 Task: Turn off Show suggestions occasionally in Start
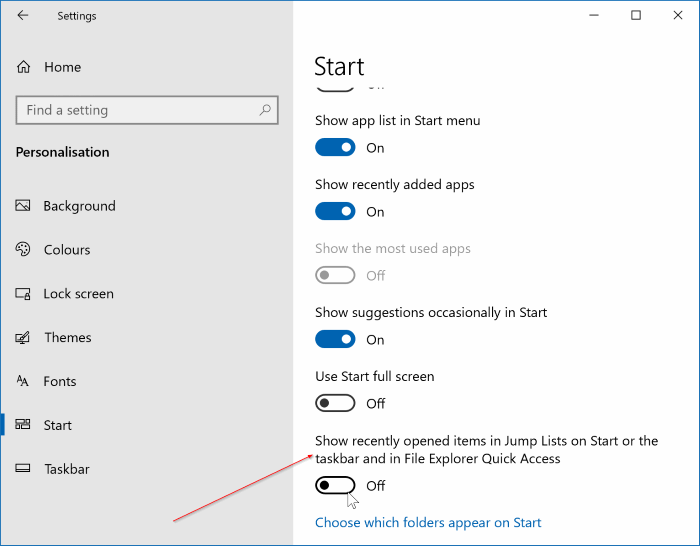tap(335, 339)
